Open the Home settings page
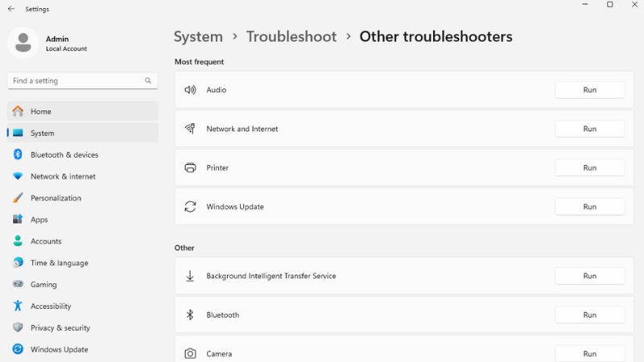 pos(83,111)
